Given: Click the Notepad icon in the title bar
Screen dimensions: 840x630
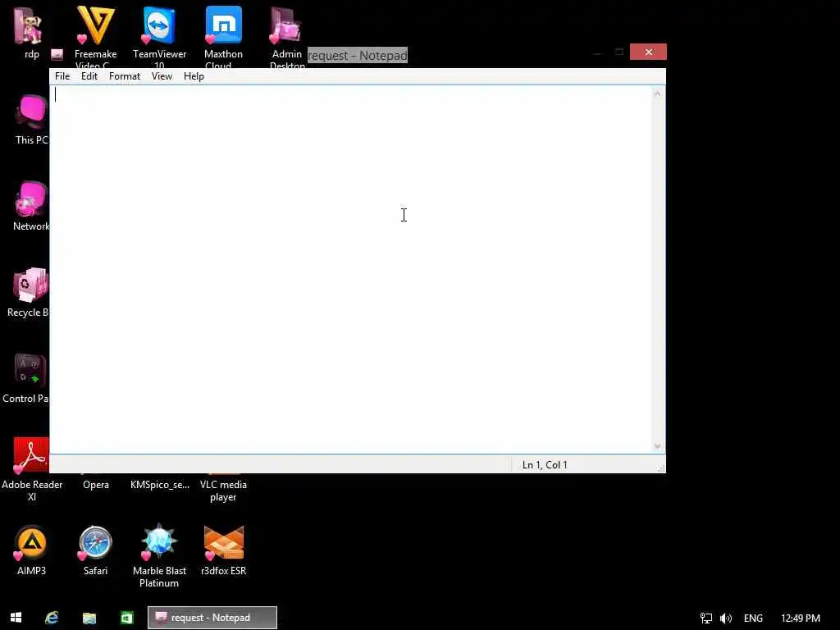Looking at the screenshot, I should pyautogui.click(x=57, y=54).
